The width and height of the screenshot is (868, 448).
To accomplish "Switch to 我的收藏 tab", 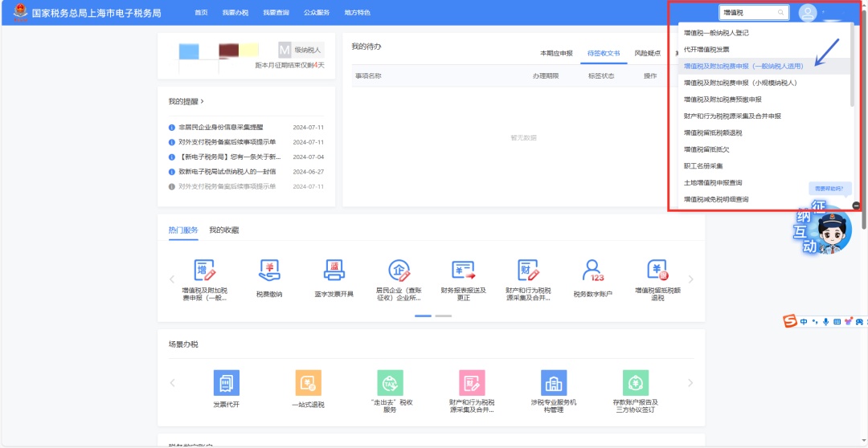I will click(224, 230).
